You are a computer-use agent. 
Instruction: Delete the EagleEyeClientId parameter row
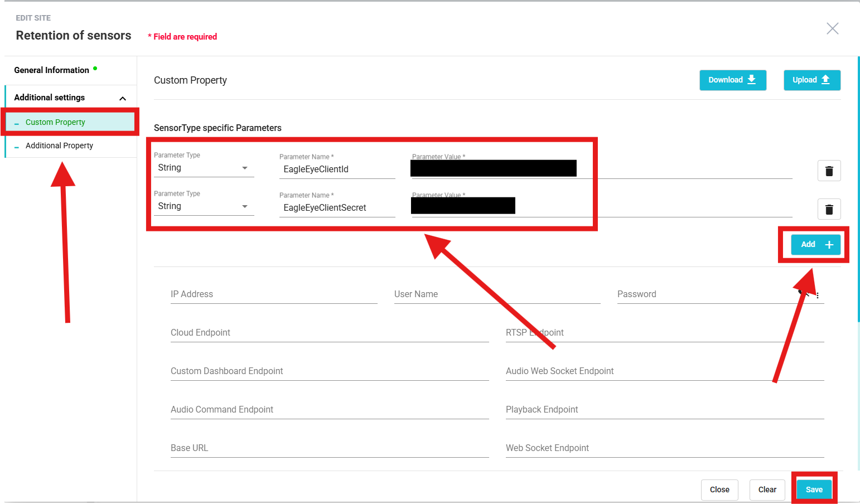(829, 171)
